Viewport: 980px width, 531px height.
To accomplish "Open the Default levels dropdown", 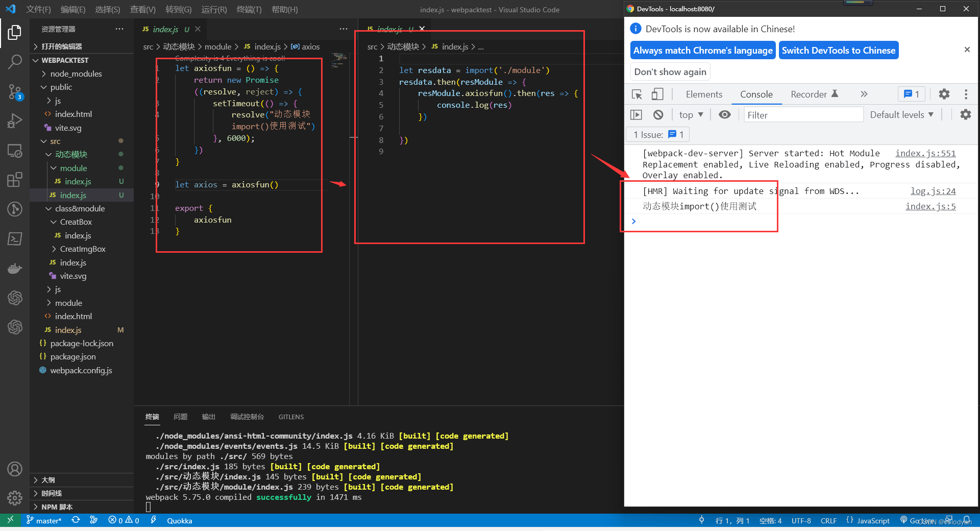I will coord(901,114).
